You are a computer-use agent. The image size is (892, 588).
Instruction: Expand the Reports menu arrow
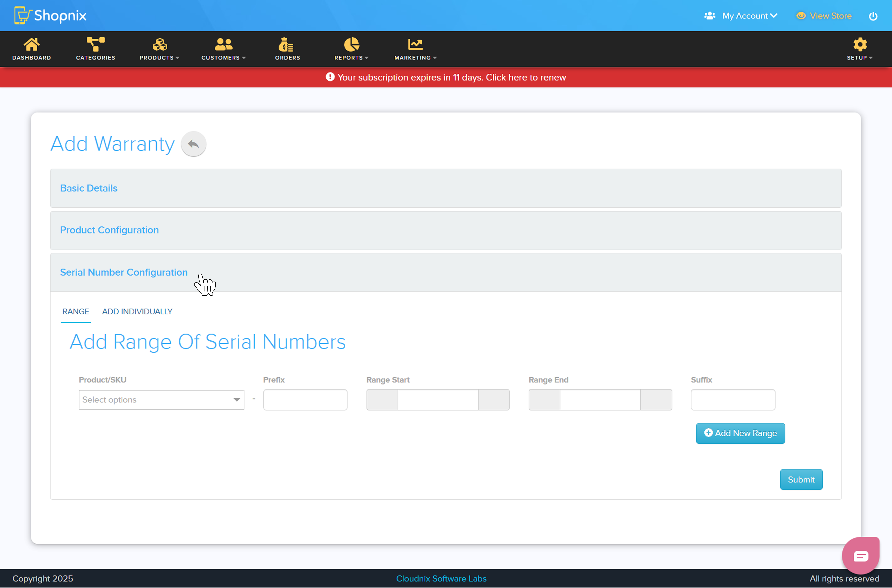pos(367,58)
